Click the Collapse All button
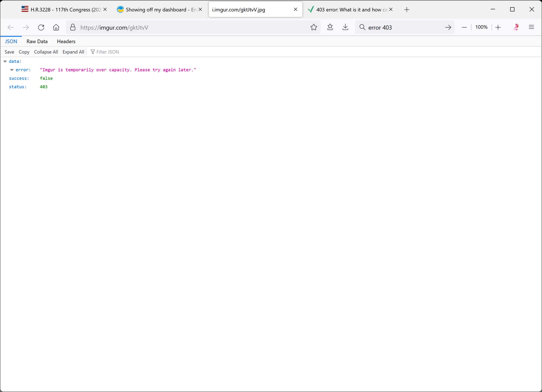The image size is (542, 392). 46,52
